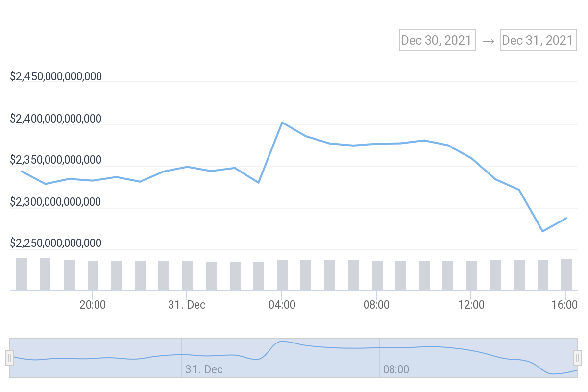This screenshot has width=588, height=392.
Task: Click the line's lowest point near 15:00
Action: click(x=542, y=231)
